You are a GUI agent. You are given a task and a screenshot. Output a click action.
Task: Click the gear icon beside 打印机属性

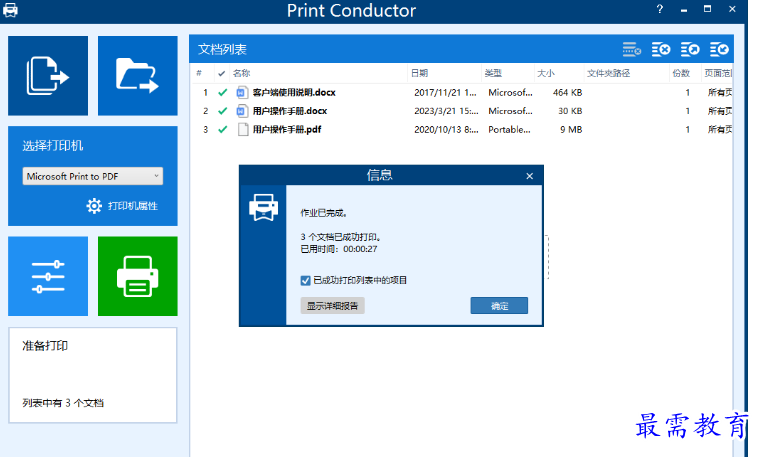coord(94,206)
